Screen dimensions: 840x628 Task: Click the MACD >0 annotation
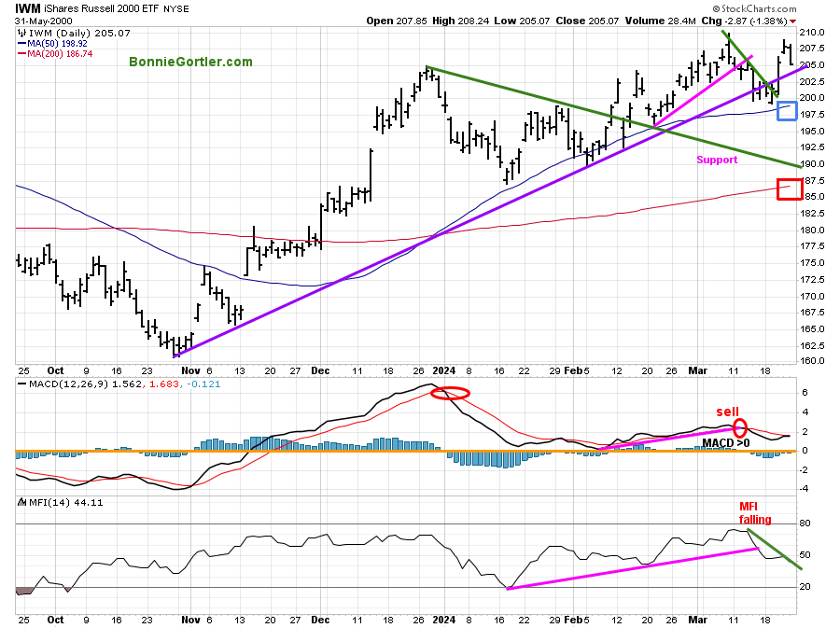click(x=726, y=442)
